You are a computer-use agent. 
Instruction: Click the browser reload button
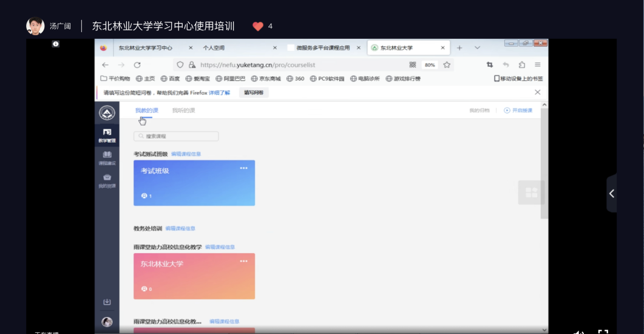137,65
